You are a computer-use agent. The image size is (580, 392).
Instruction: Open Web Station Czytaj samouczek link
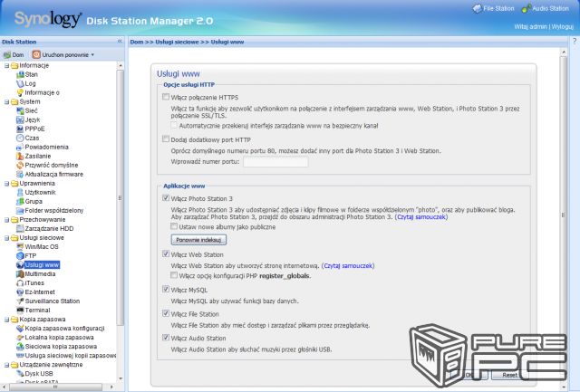click(348, 265)
